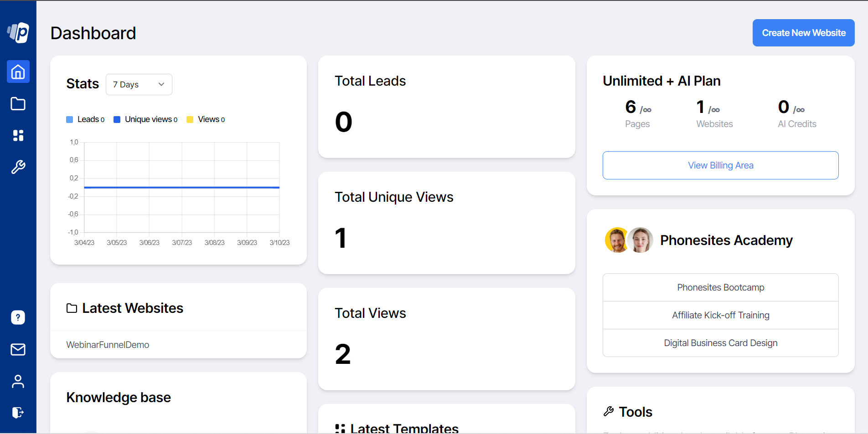868x434 pixels.
Task: Toggle the Leads legend in the Stats chart
Action: pos(85,119)
